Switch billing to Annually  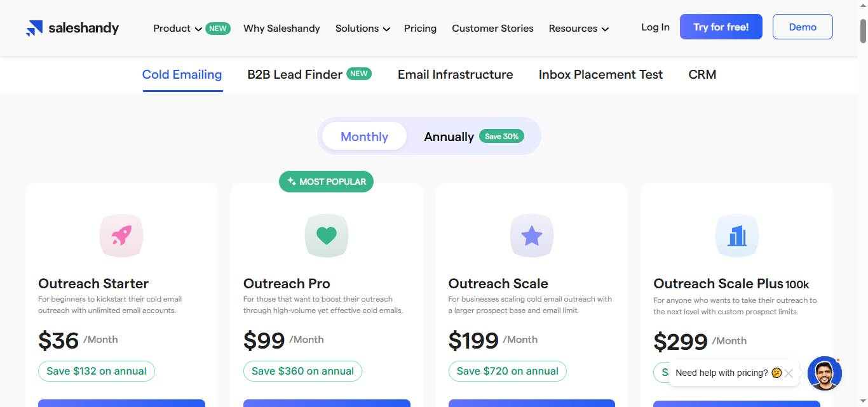449,136
